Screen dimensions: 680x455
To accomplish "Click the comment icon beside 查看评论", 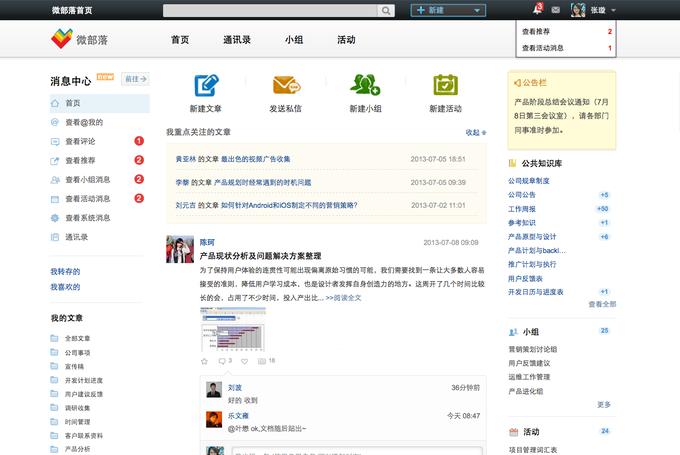I will coord(55,141).
